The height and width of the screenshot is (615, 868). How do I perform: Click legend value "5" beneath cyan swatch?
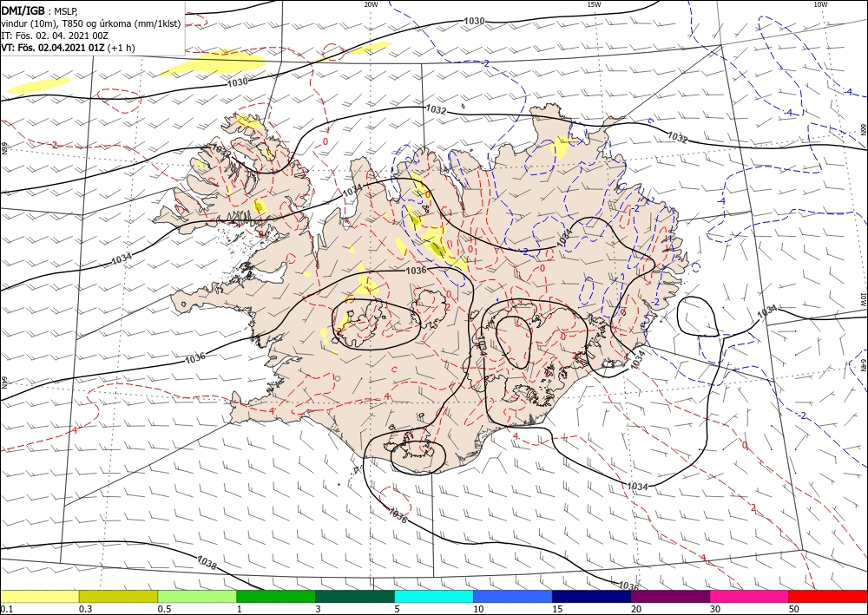pyautogui.click(x=398, y=609)
